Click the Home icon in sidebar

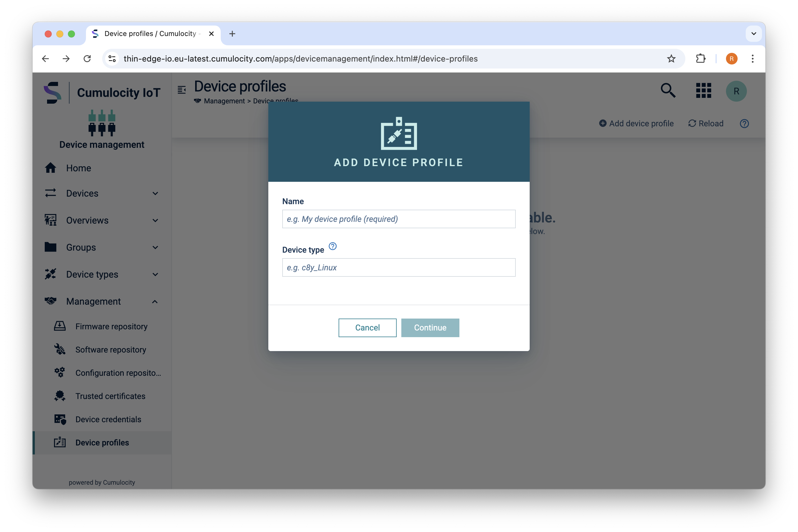(51, 168)
